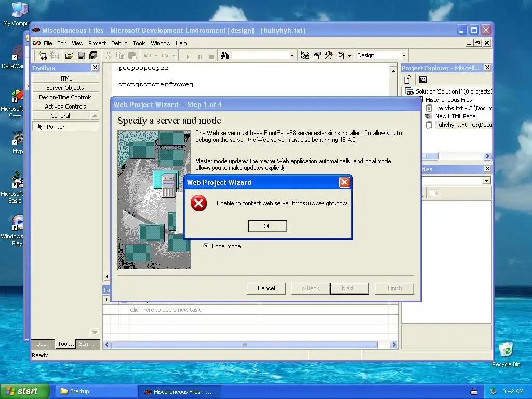Select the Tool... tab at the bottom
Screen dimensions: 532x399
[x=65, y=344]
